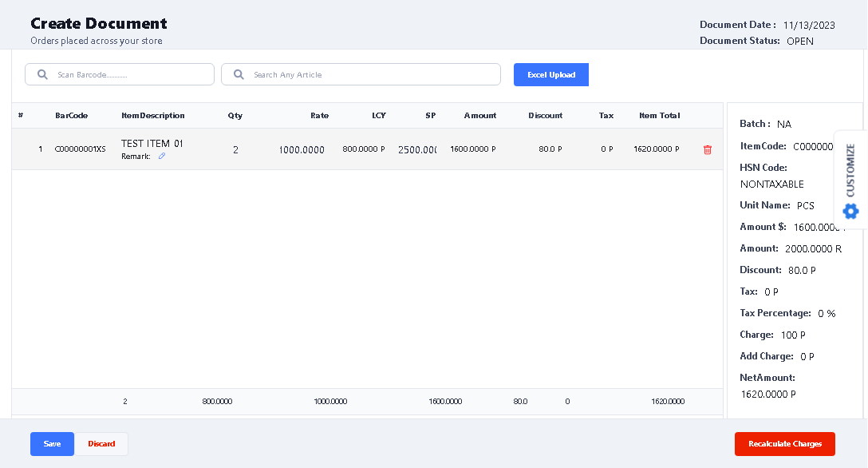868x468 pixels.
Task: Focus the Search Any Article input
Action: (x=361, y=74)
